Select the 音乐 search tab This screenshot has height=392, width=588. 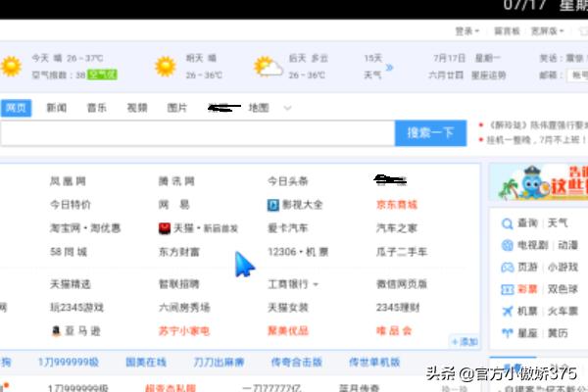96,108
